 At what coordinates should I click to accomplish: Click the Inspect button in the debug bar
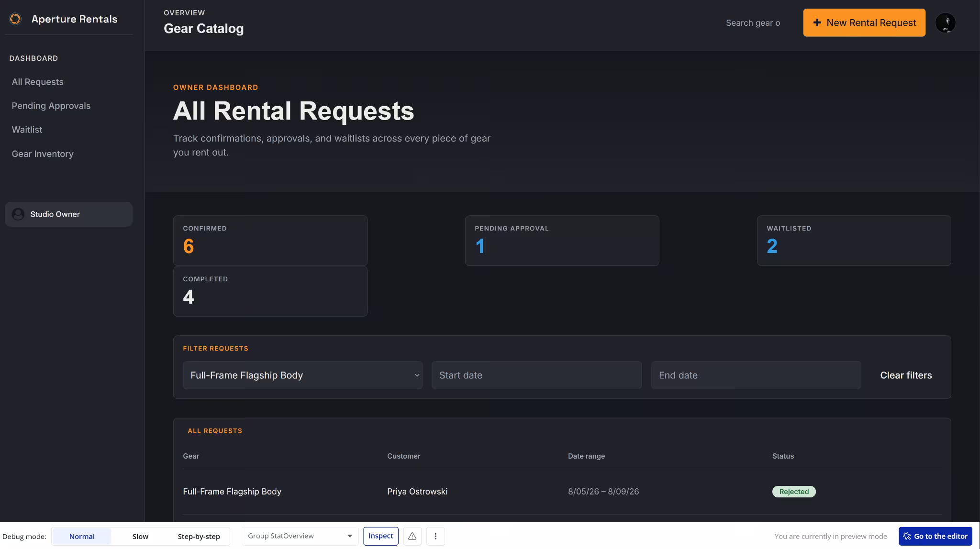380,536
